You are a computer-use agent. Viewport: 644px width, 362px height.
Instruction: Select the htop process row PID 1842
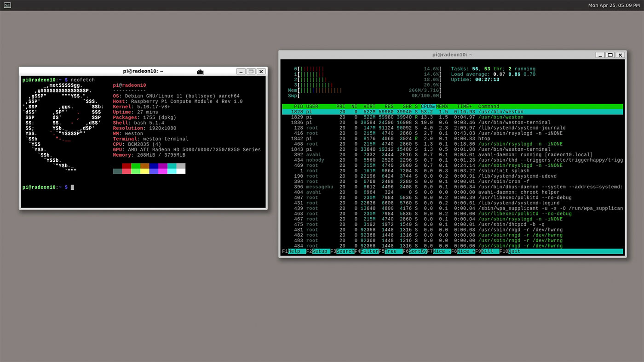pyautogui.click(x=453, y=138)
